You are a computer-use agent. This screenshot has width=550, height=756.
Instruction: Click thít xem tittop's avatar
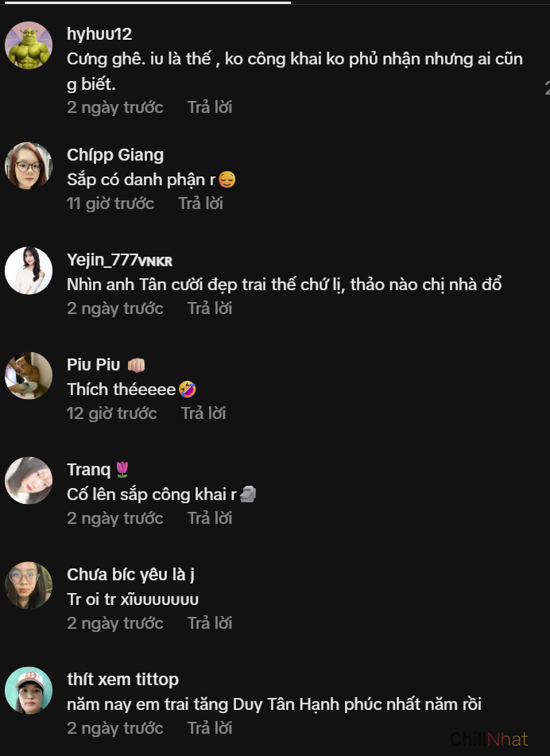pyautogui.click(x=29, y=691)
